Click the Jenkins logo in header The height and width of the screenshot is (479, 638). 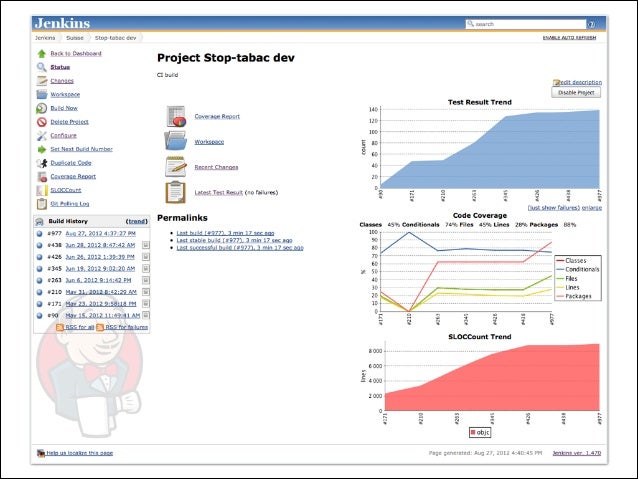tap(62, 23)
